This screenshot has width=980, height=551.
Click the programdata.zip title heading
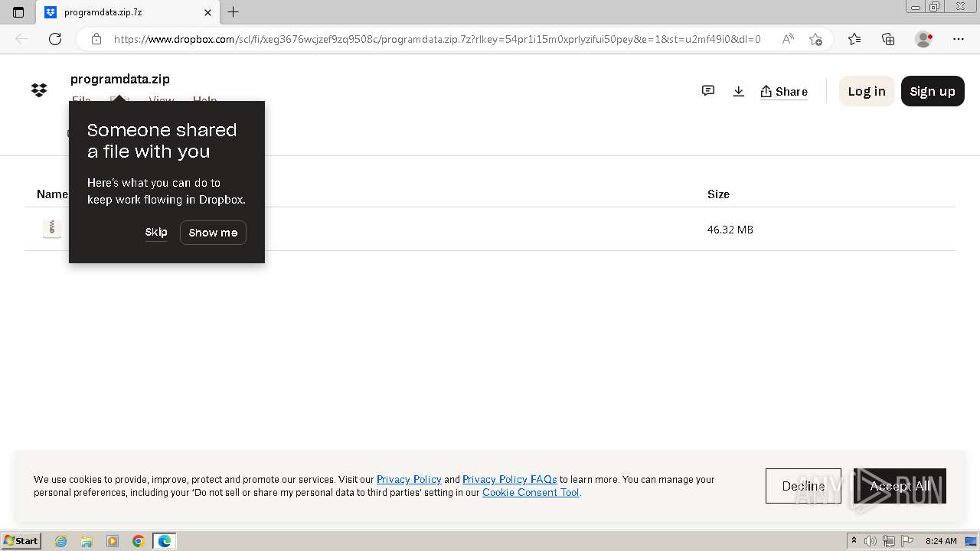[120, 79]
